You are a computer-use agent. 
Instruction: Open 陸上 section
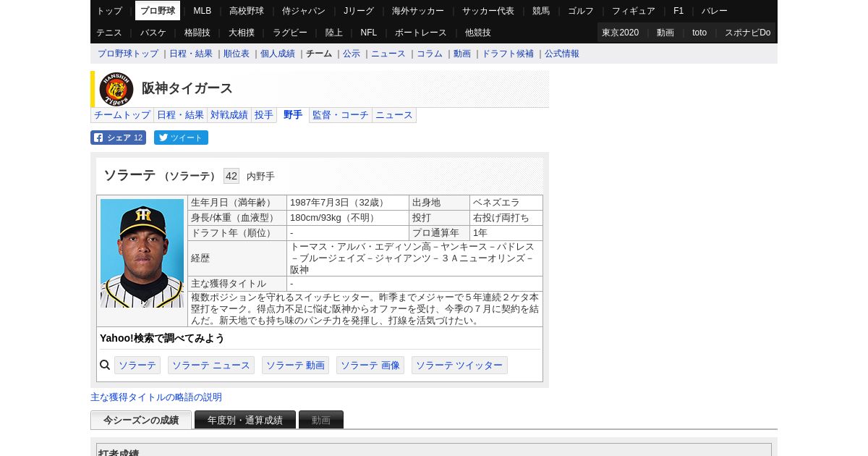coord(334,33)
